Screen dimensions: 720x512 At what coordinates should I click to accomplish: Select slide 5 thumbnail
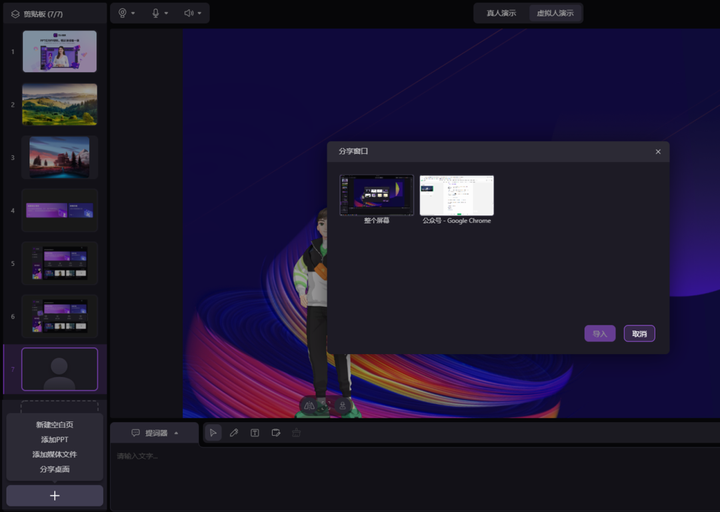(x=60, y=263)
